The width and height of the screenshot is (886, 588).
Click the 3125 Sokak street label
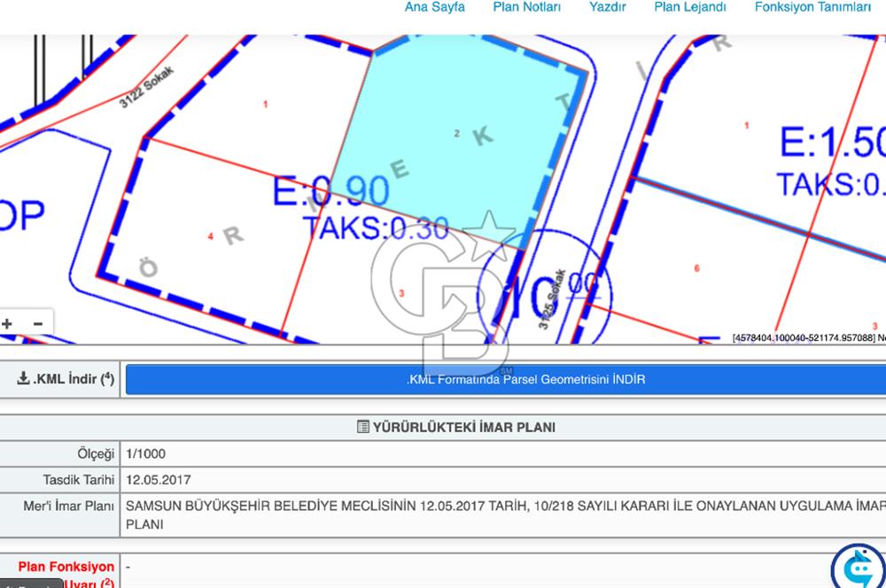pyautogui.click(x=551, y=298)
